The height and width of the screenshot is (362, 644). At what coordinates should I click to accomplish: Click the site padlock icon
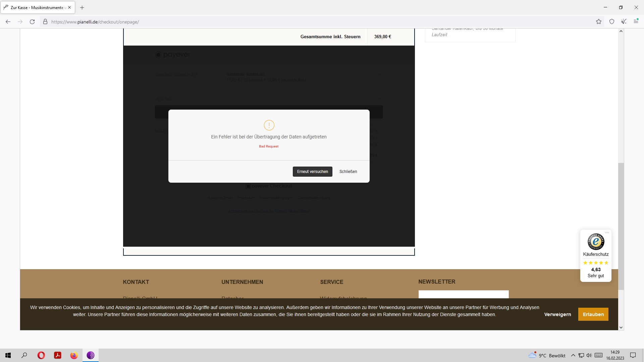(x=45, y=22)
